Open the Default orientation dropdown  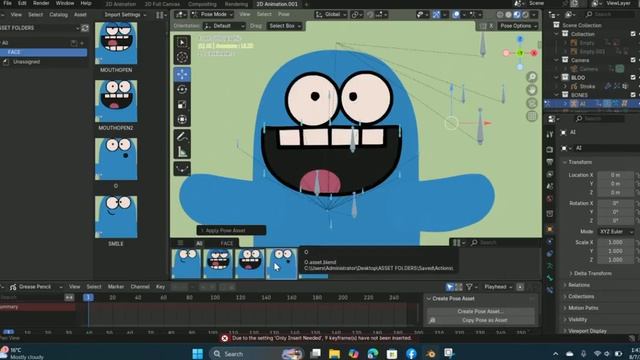click(224, 26)
